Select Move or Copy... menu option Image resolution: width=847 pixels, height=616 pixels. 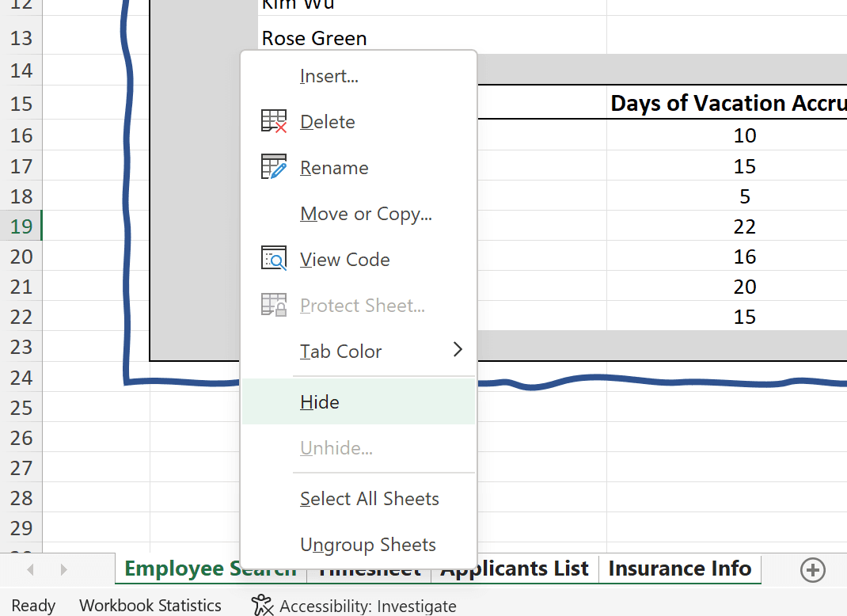(x=366, y=214)
